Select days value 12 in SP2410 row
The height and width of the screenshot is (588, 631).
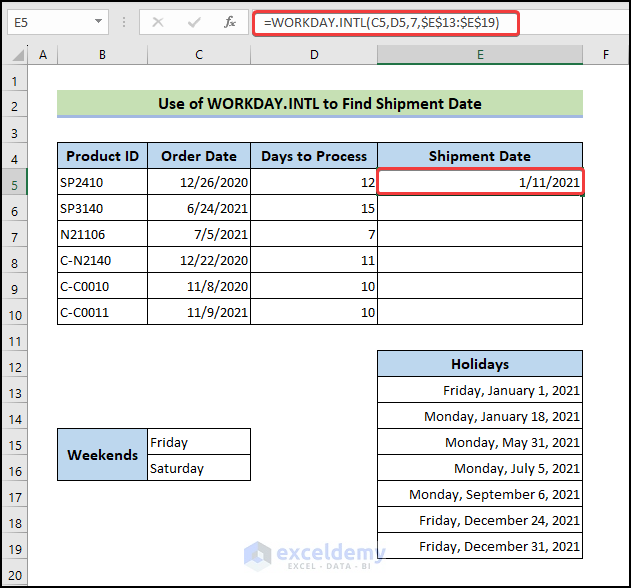pos(314,182)
